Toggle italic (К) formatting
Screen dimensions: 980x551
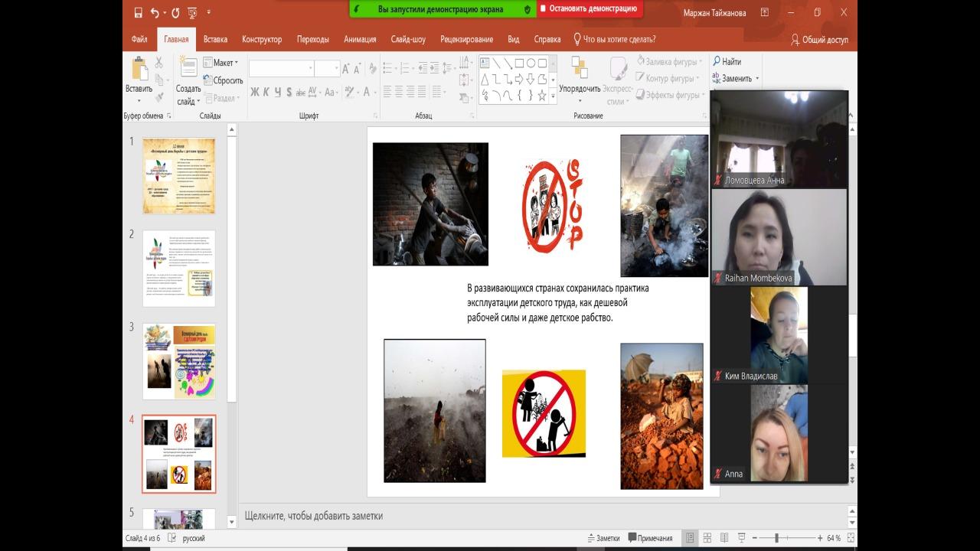pos(266,93)
